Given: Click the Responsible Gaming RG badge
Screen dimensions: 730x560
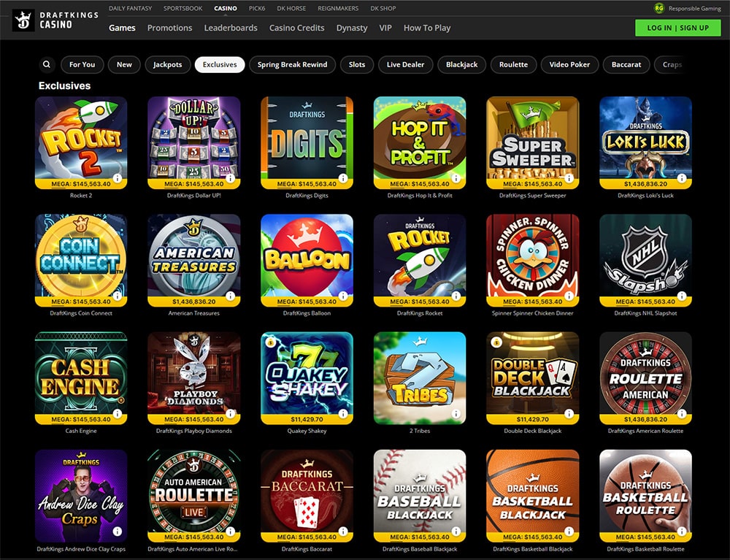Looking at the screenshot, I should (658, 8).
